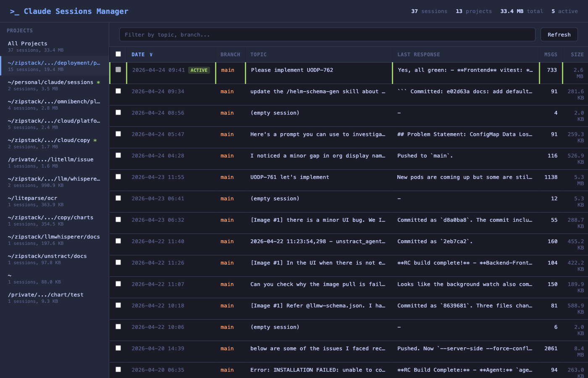
Task: Open the ~/liteparse/ocr project in the sidebar
Action: (33, 198)
